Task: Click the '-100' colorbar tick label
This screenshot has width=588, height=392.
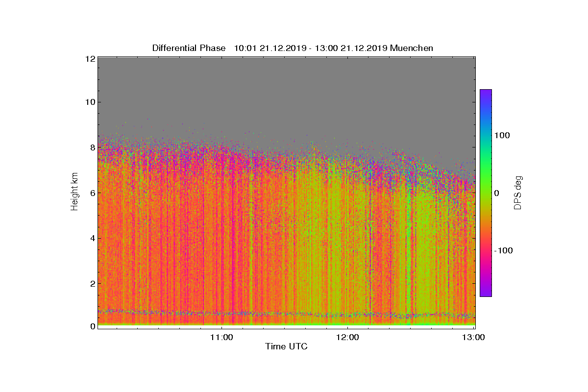Action: coord(504,250)
